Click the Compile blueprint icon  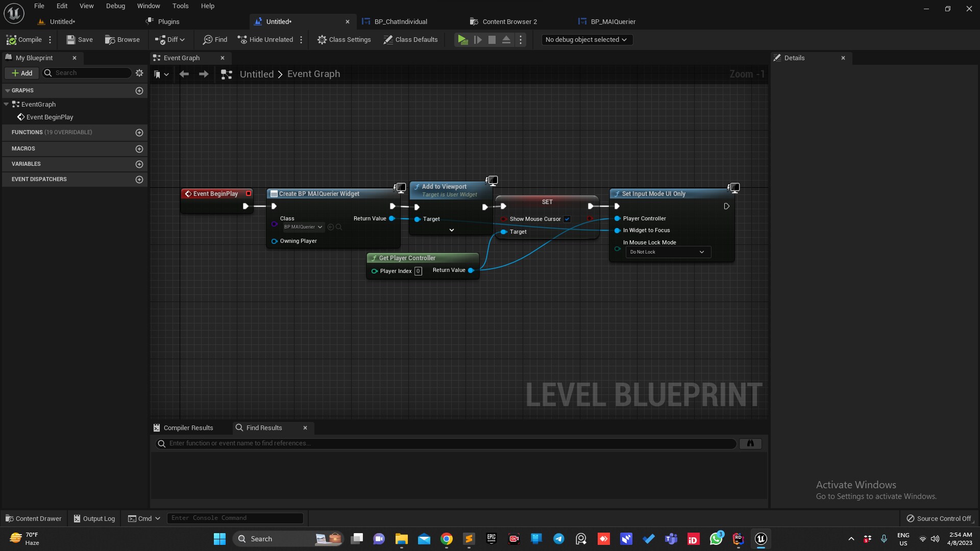coord(11,40)
